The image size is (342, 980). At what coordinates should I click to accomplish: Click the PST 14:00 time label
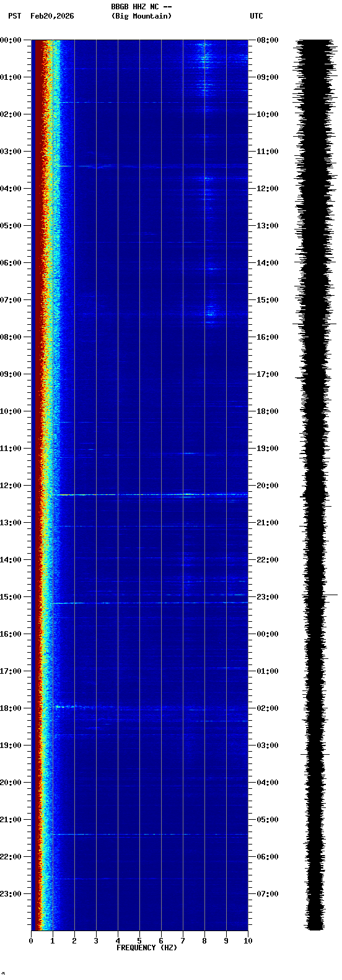point(11,560)
